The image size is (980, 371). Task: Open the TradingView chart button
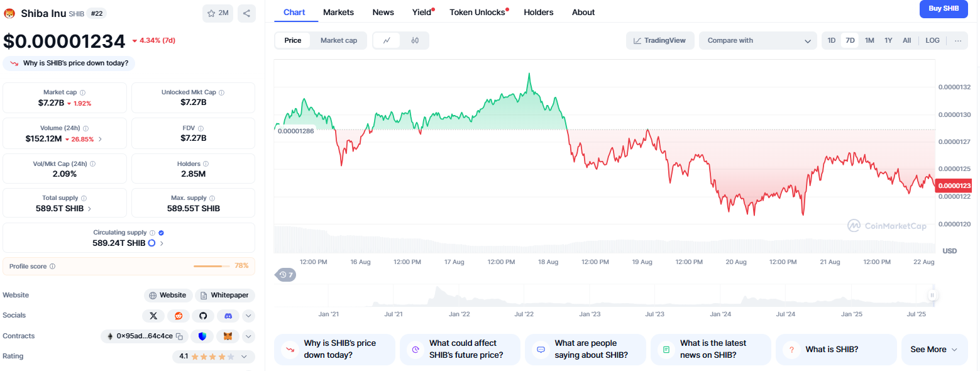click(x=660, y=40)
